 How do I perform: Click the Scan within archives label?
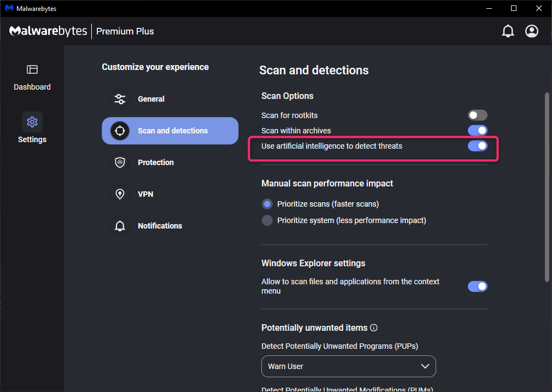[296, 131]
